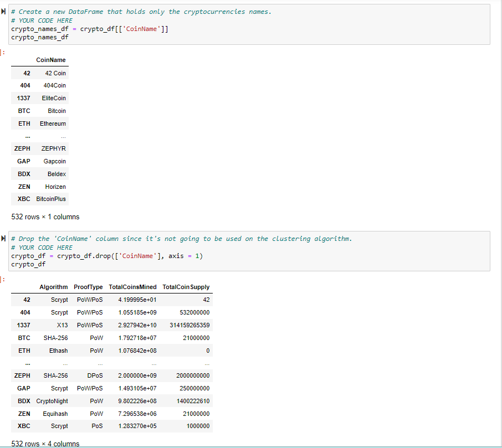Click the ProofType column header

point(88,287)
